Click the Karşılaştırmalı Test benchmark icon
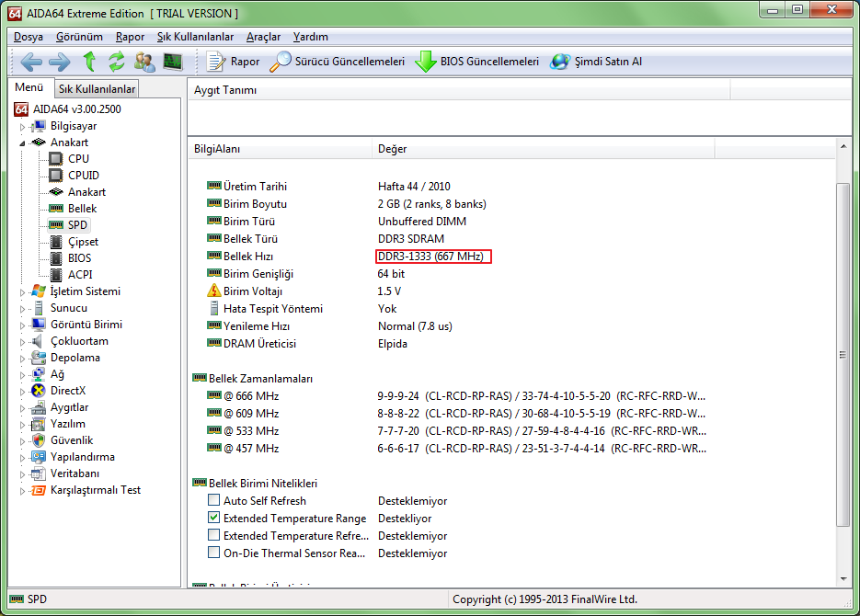 point(39,490)
